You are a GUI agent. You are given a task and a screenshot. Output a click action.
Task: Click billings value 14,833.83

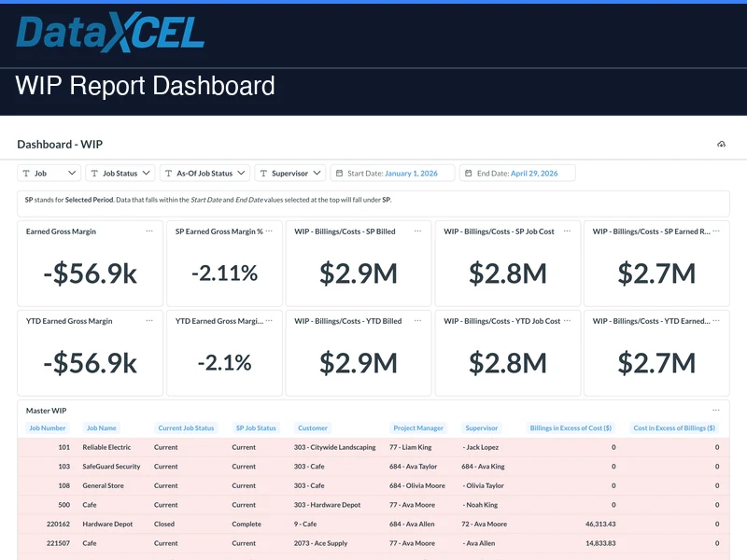pyautogui.click(x=600, y=543)
